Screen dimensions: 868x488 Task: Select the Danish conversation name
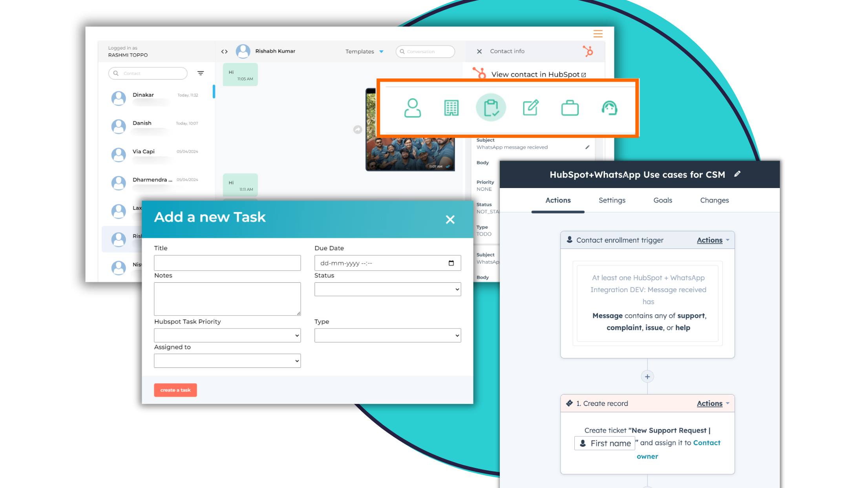point(142,123)
